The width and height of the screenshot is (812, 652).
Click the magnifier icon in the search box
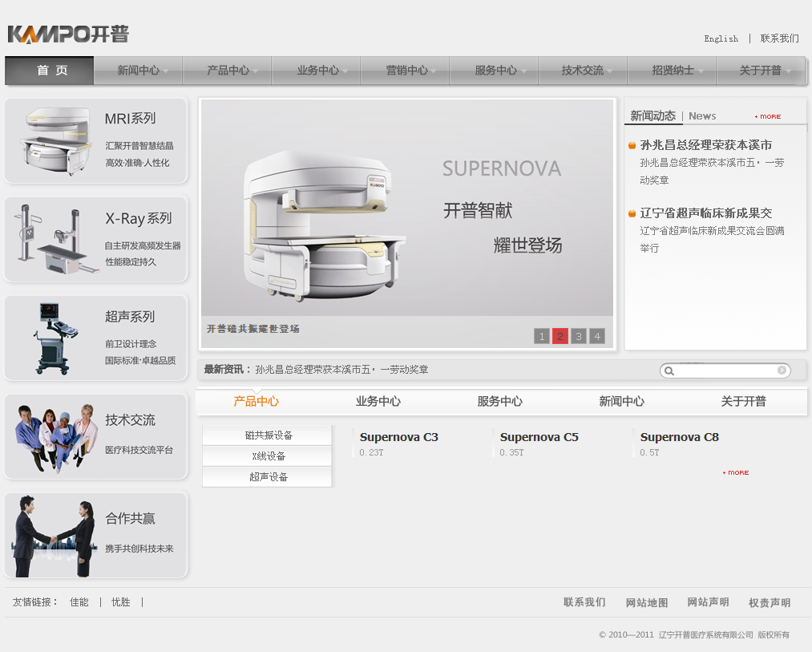point(669,371)
